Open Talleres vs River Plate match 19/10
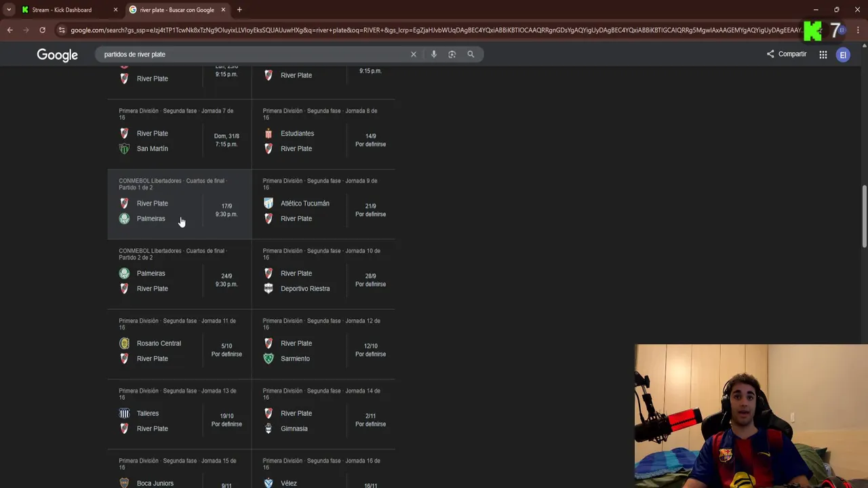The image size is (868, 488). [180, 413]
